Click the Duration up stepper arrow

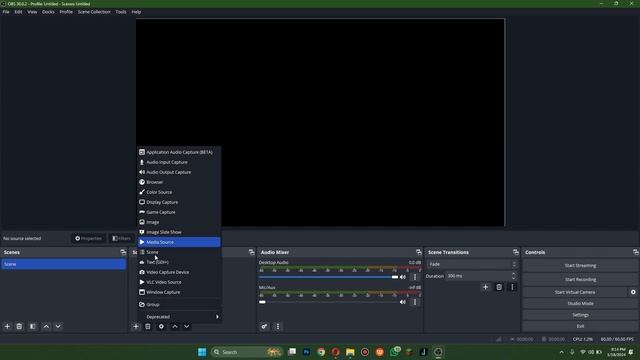click(513, 274)
